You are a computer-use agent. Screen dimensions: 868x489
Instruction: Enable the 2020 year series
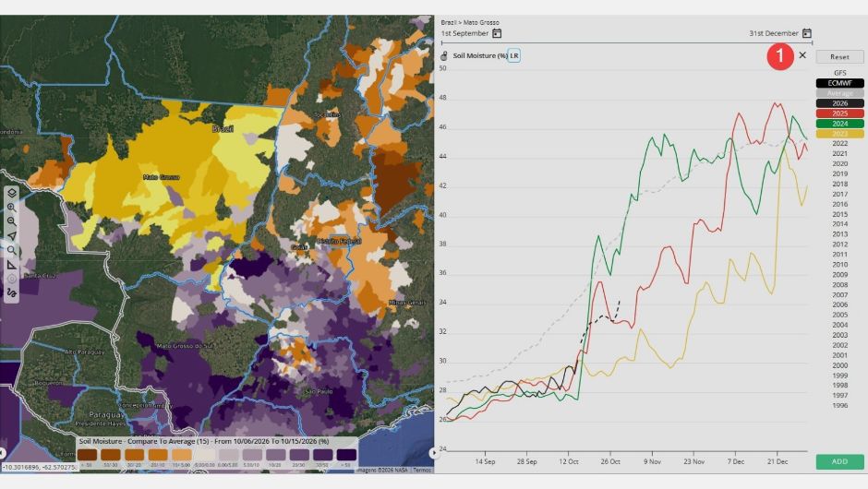click(839, 163)
